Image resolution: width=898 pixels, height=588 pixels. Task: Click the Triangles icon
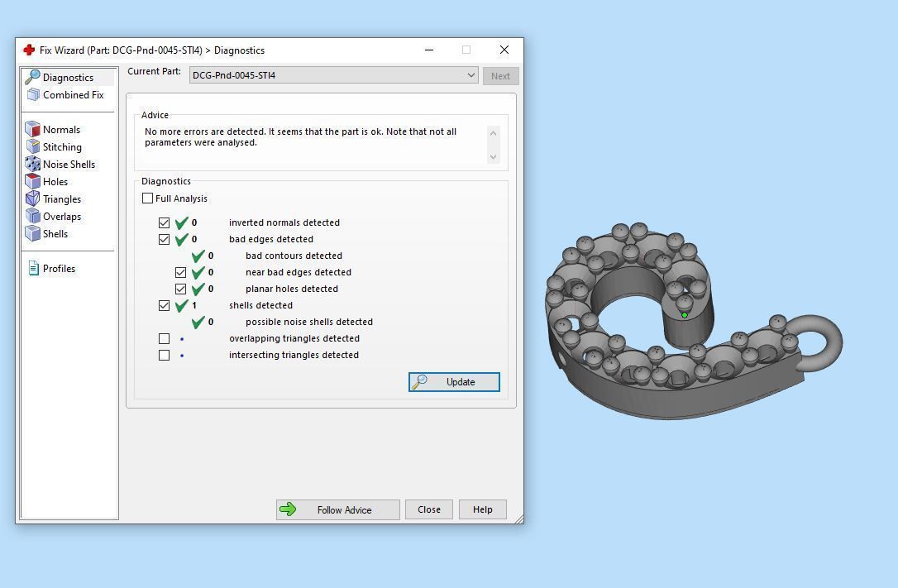pyautogui.click(x=32, y=198)
